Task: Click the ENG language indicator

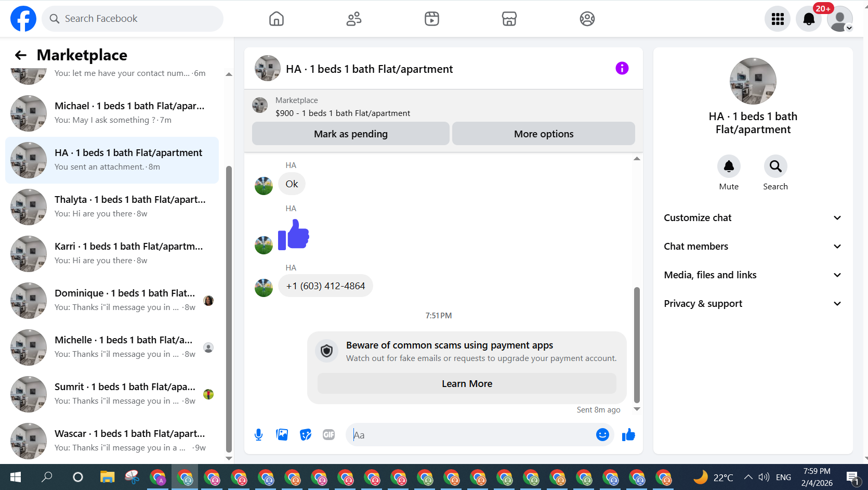Action: pyautogui.click(x=783, y=477)
